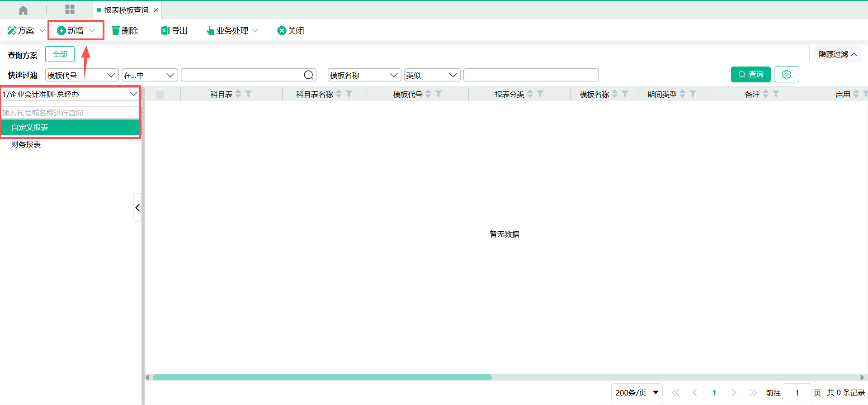Select 财务报表 in the tree list
Viewport: 868px width, 405px height.
[26, 145]
